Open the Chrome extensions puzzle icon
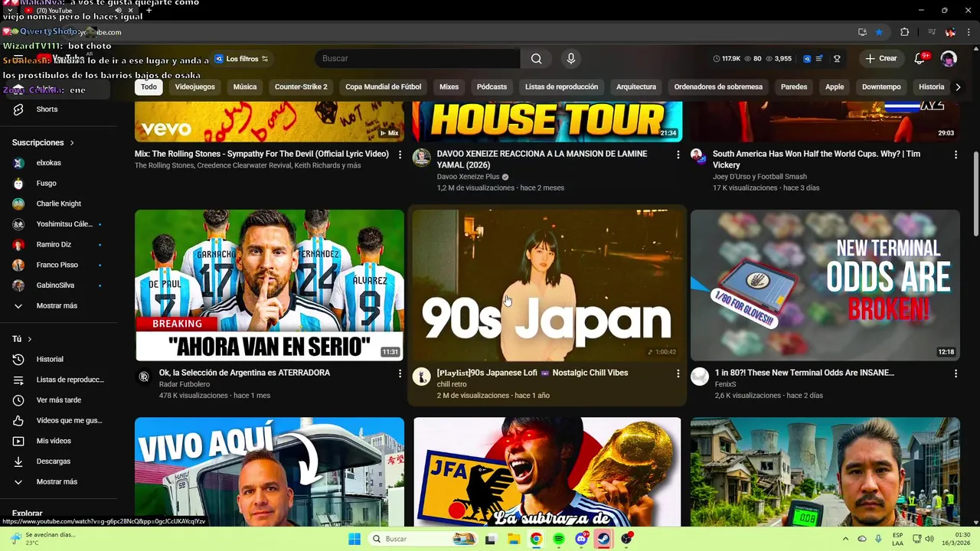This screenshot has width=980, height=551. [904, 32]
